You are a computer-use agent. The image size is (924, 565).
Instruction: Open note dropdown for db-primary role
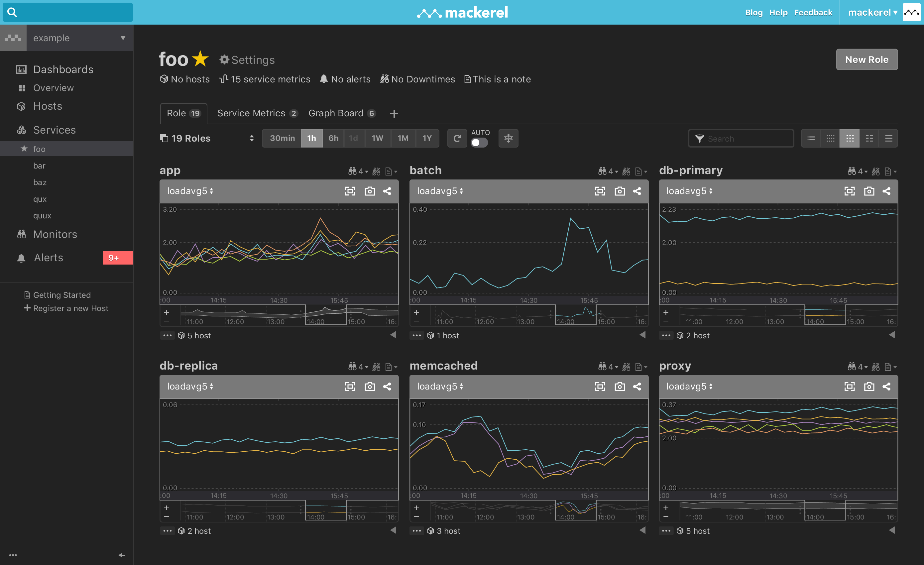click(x=890, y=171)
